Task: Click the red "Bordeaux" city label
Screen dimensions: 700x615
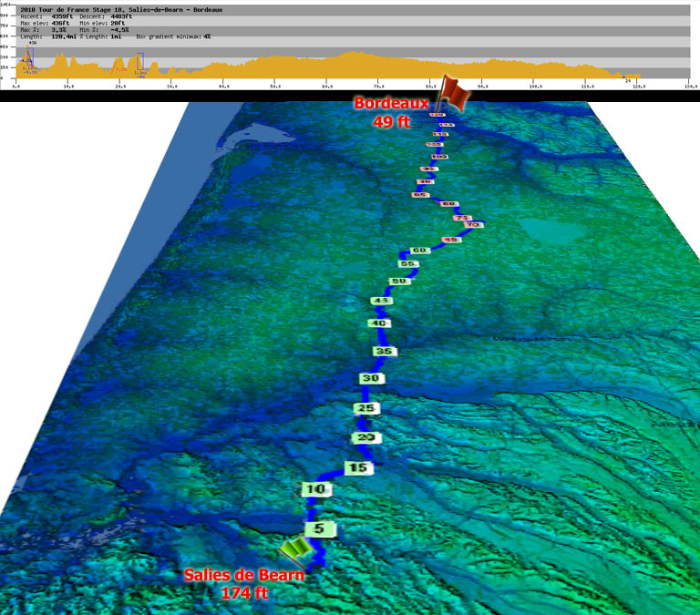Action: [x=391, y=103]
